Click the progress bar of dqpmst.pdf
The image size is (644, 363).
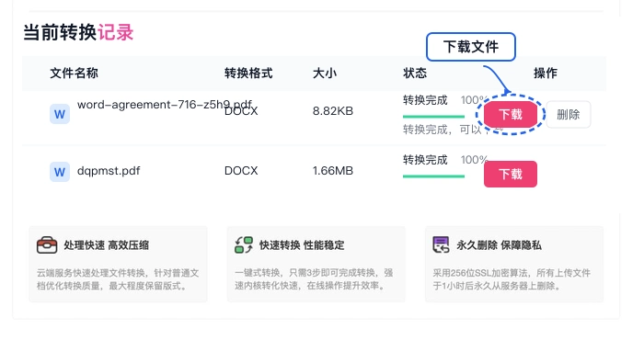[433, 176]
